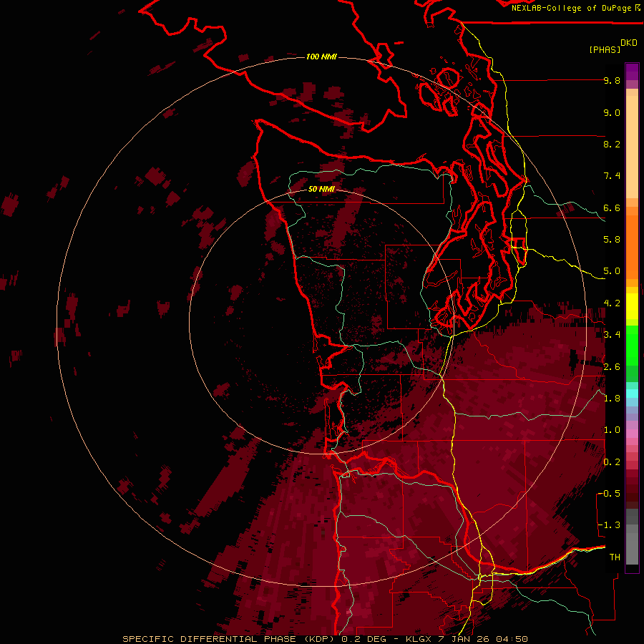Image resolution: width=644 pixels, height=644 pixels.
Task: Pick the orange color bar segment
Action: [x=632, y=248]
